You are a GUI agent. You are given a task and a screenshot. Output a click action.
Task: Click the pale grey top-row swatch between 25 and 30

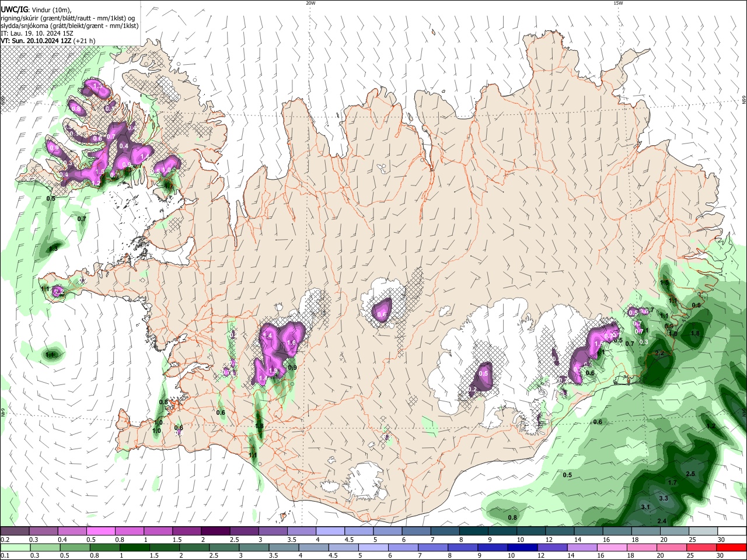coord(703,531)
